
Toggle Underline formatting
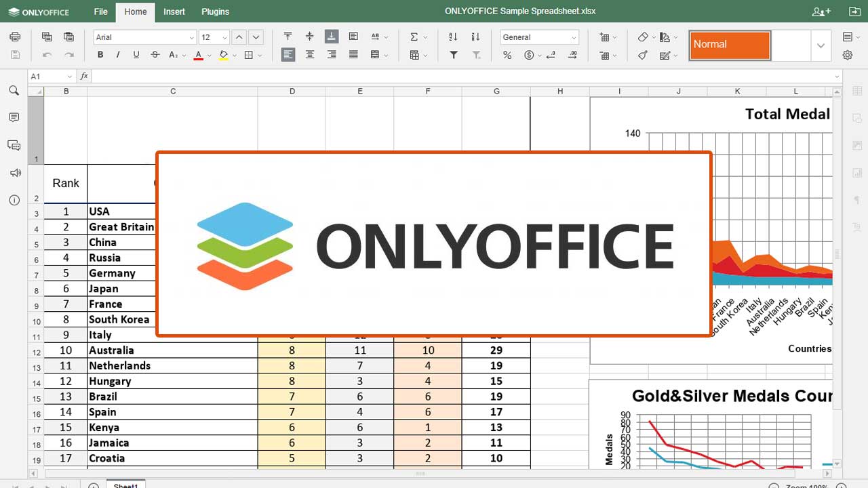[x=136, y=55]
